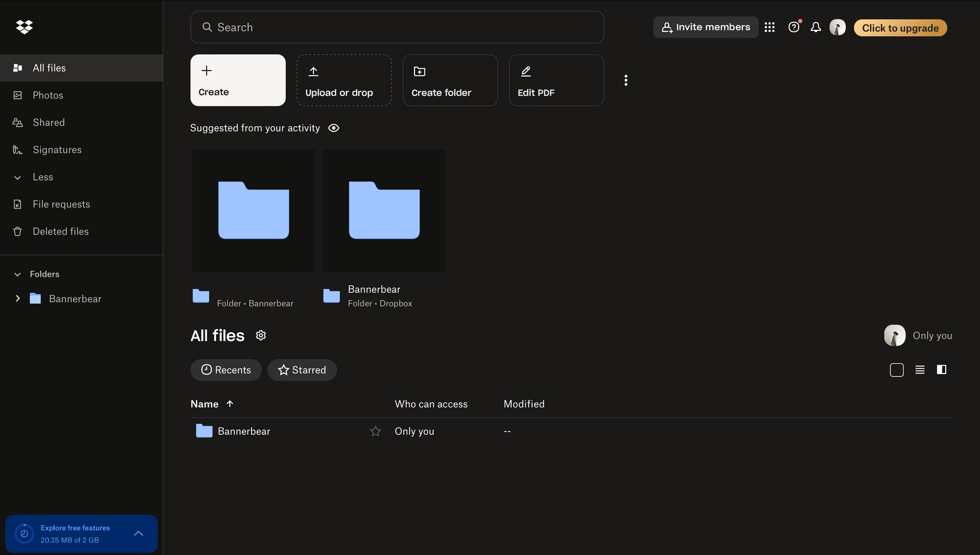This screenshot has height=555, width=980.
Task: Open notifications bell
Action: coord(815,27)
